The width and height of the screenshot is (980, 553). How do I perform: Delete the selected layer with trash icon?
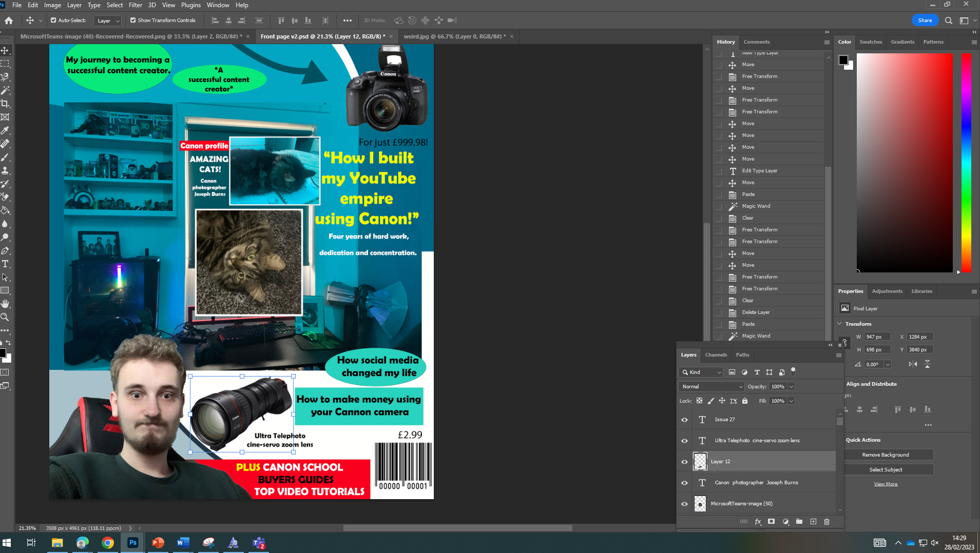tap(827, 522)
